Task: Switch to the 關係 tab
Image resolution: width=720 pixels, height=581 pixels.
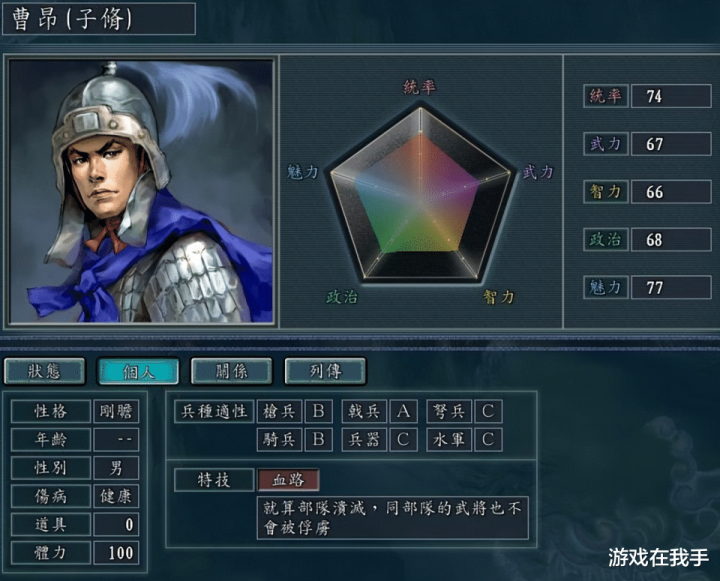Action: pos(232,371)
